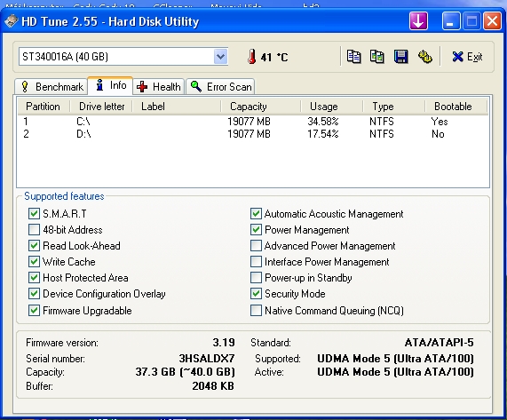
Task: Click the Partition column header
Action: pos(44,107)
